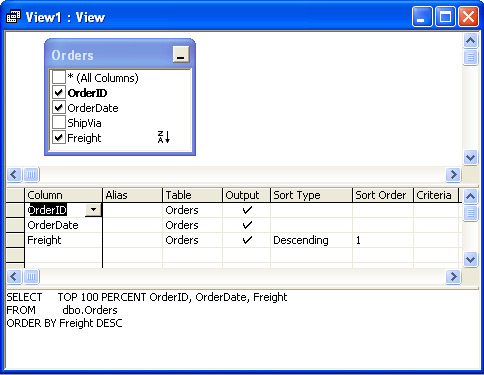Click grid pane vertical scroll thumb
Viewport: 484px width, 375px height.
pyautogui.click(x=470, y=213)
